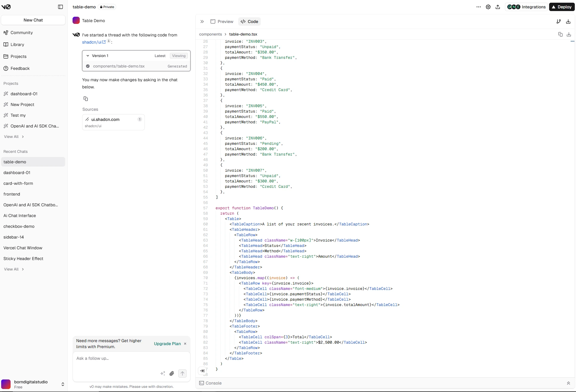
Task: Click the citation 1 superscript marker
Action: 109,41
